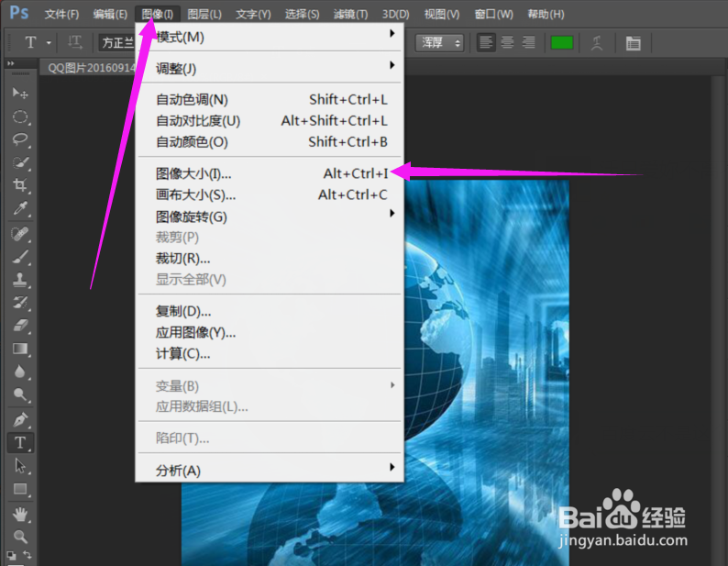
Task: Expand the 分析(A) submenu
Action: click(x=270, y=471)
